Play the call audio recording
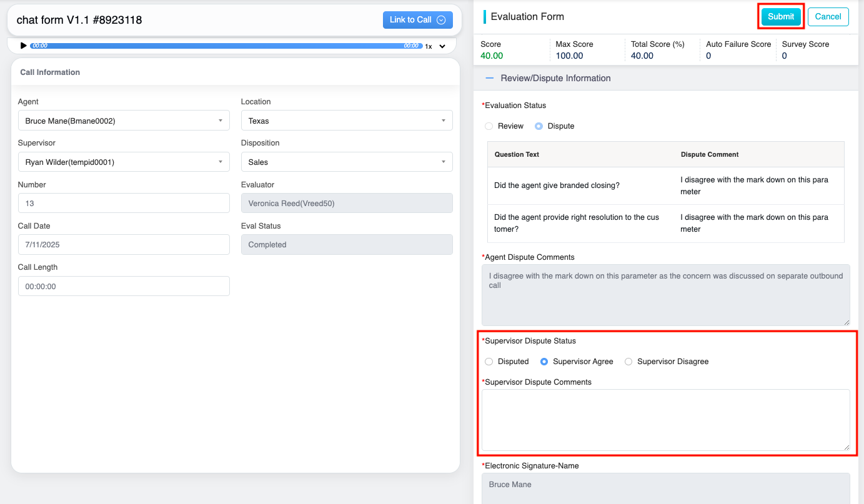The width and height of the screenshot is (864, 504). [24, 46]
